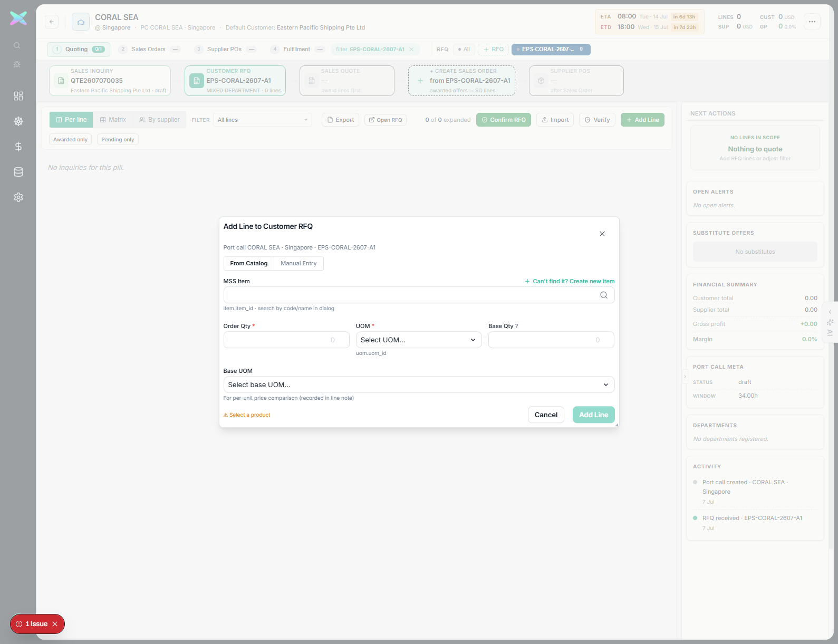Open the Fulfillment stage tab
The height and width of the screenshot is (644, 838).
click(x=297, y=50)
